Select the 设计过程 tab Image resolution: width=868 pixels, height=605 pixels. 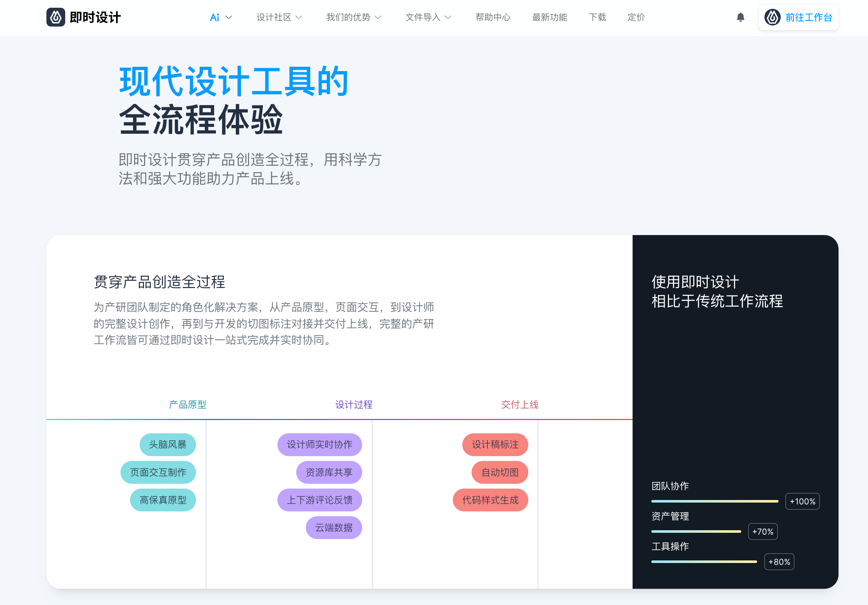coord(354,405)
